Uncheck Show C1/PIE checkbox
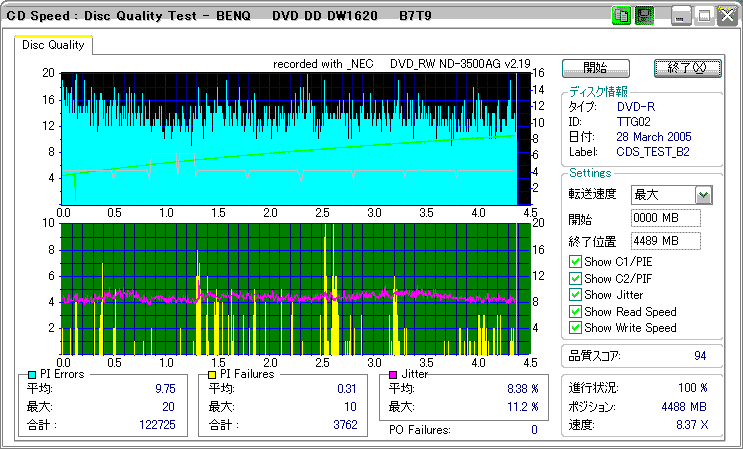This screenshot has height=449, width=743. pos(575,262)
